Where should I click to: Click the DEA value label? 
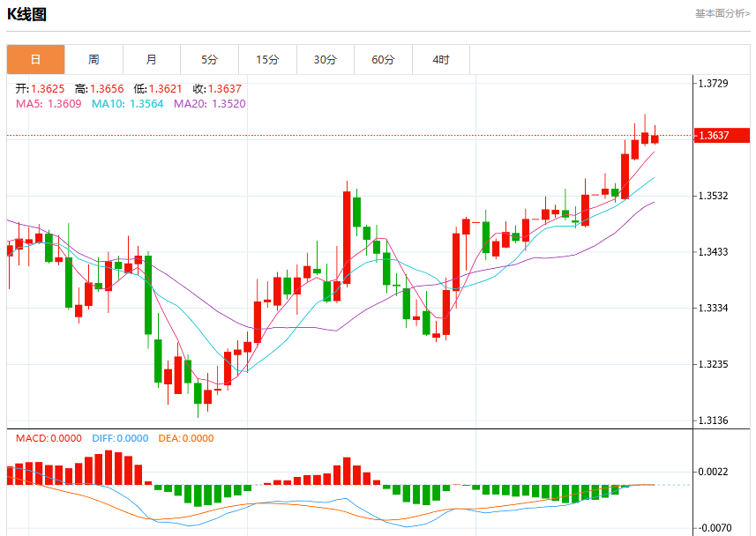pos(186,438)
